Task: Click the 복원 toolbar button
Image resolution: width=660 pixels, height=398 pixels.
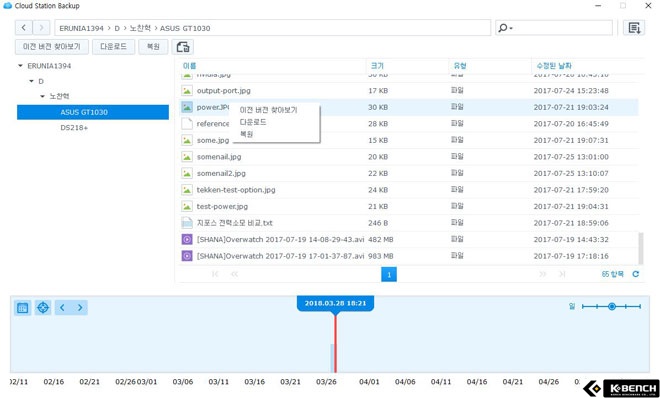Action: click(153, 47)
